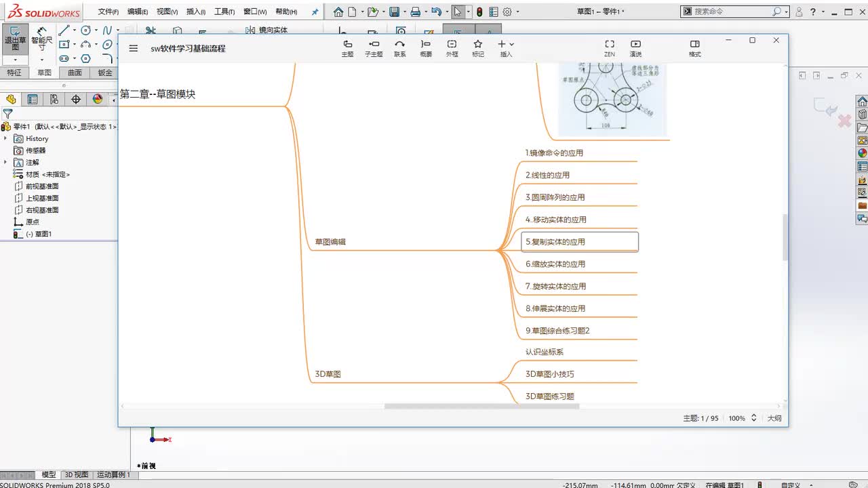Screen dimensions: 868x488
Task: Click the Save disk icon
Action: (x=394, y=12)
